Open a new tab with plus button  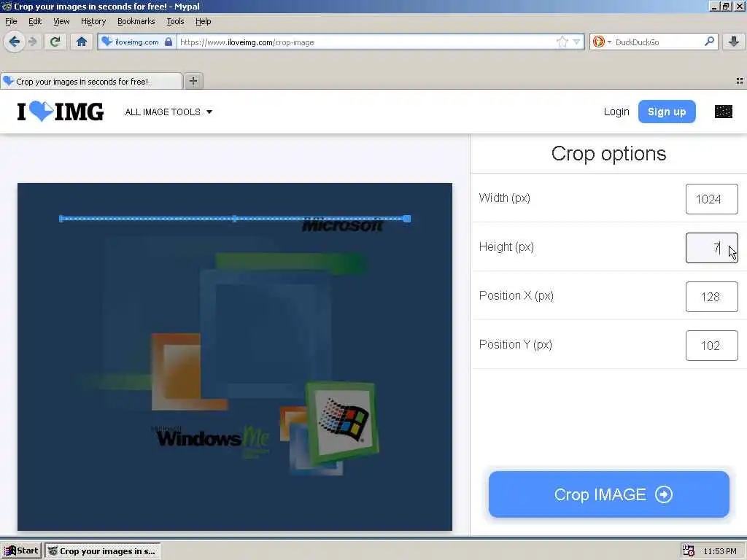coord(193,81)
